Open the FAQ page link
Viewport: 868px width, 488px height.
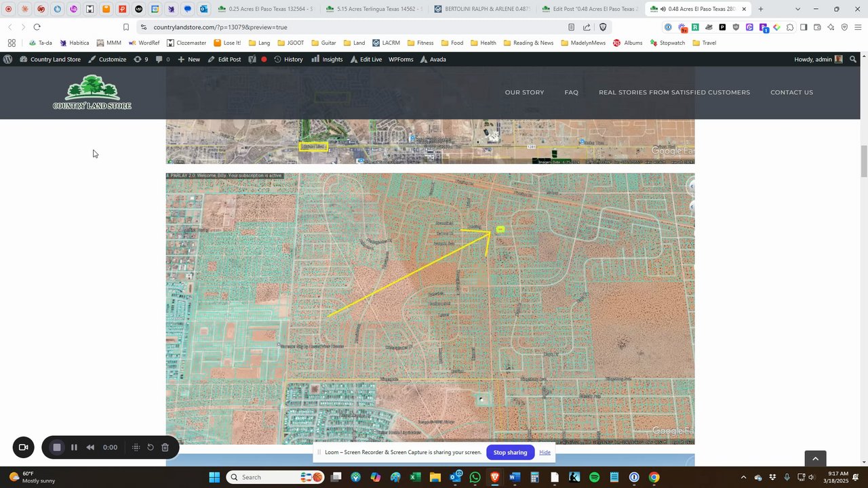coord(571,92)
